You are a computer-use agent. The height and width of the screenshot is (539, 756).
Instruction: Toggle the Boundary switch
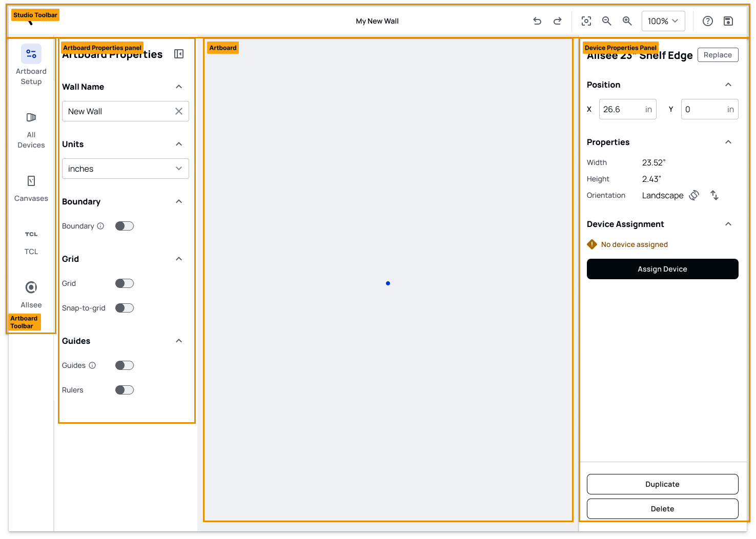point(125,226)
